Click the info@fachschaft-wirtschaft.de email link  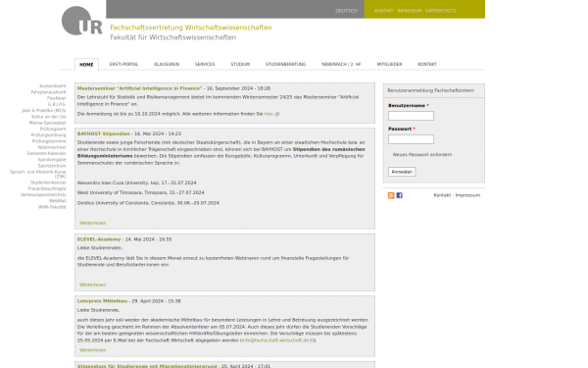coord(274,341)
